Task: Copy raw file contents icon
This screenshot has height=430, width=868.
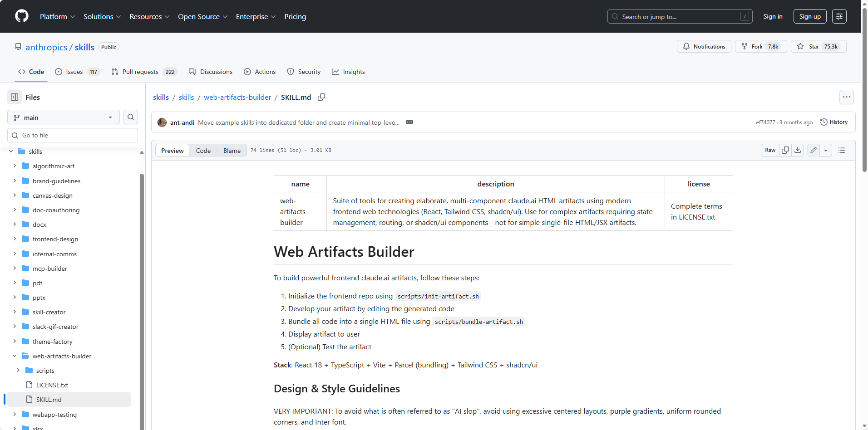Action: (785, 150)
